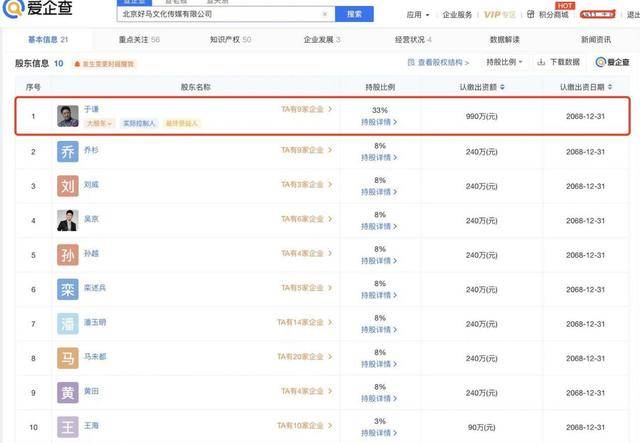This screenshot has width=640, height=443.
Task: Switch to the 经营状况 tab
Action: [413, 40]
